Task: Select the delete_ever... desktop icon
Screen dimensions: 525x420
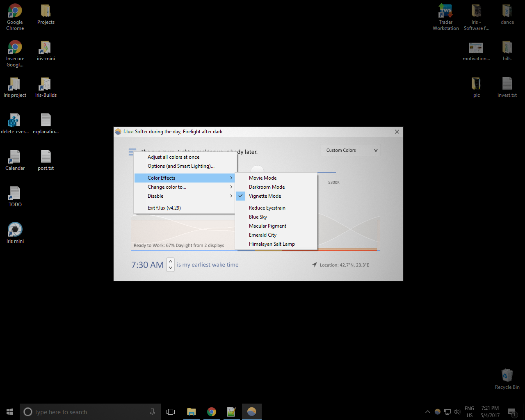Action: coord(15,124)
